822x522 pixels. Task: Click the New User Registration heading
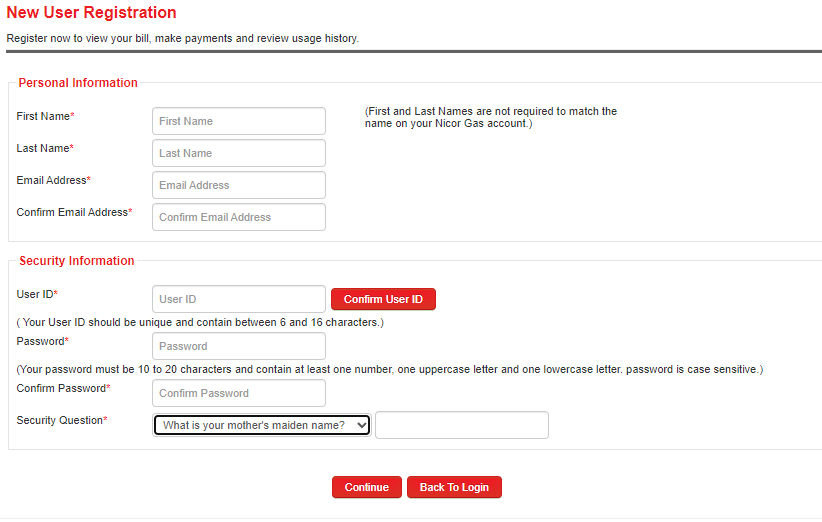click(91, 13)
